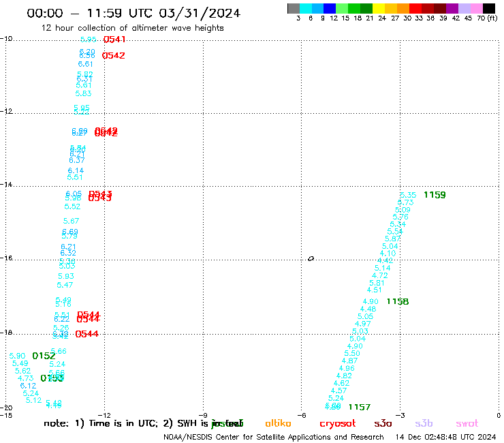Image resolution: width=504 pixels, height=443 pixels.
Task: Click wave height value 5.93
Action: (x=66, y=276)
